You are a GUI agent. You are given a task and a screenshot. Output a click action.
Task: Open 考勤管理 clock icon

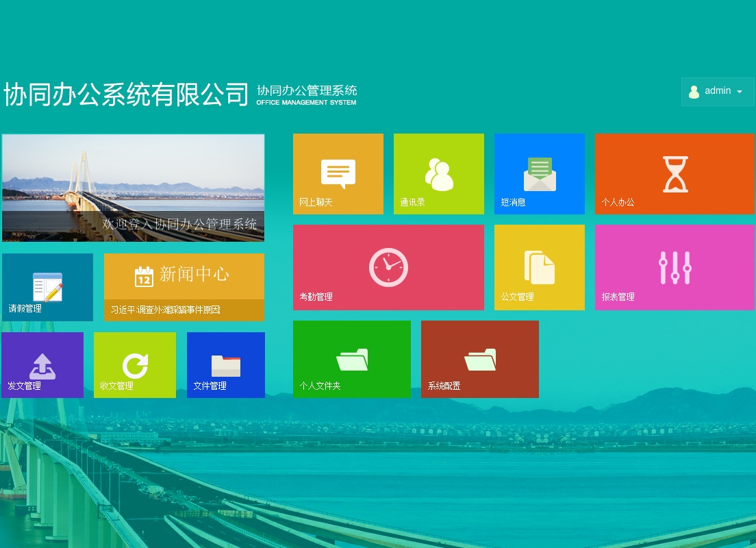(388, 267)
